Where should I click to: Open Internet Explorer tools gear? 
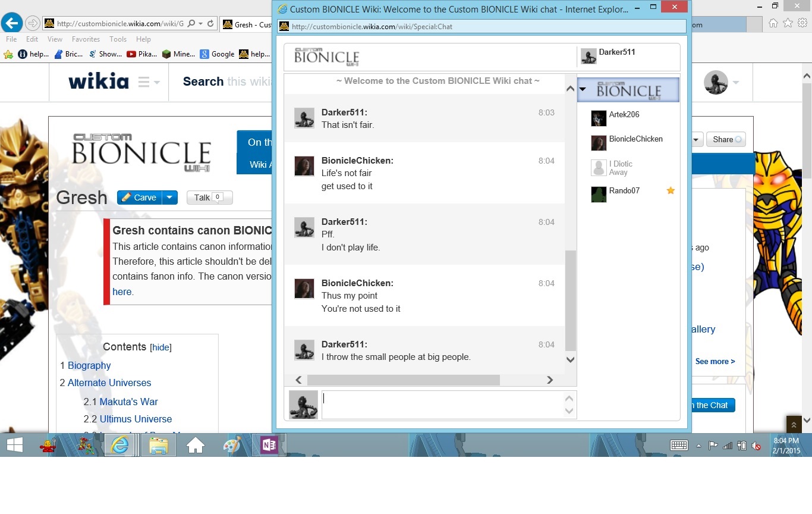tap(802, 23)
